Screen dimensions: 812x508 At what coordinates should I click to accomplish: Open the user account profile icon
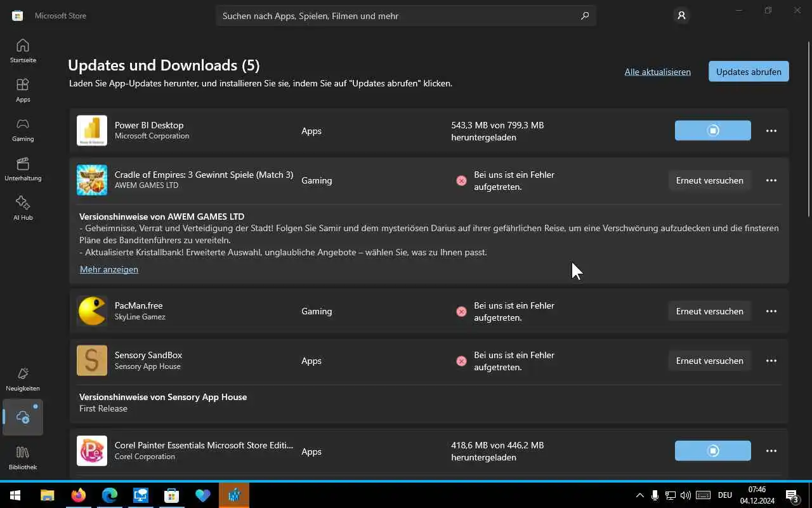pyautogui.click(x=681, y=16)
